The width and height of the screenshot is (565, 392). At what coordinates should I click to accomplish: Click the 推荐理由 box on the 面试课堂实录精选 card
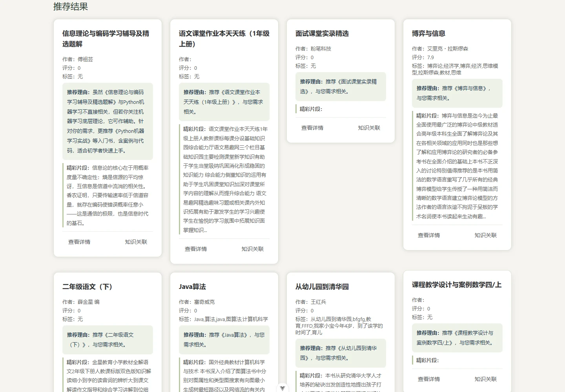(341, 87)
